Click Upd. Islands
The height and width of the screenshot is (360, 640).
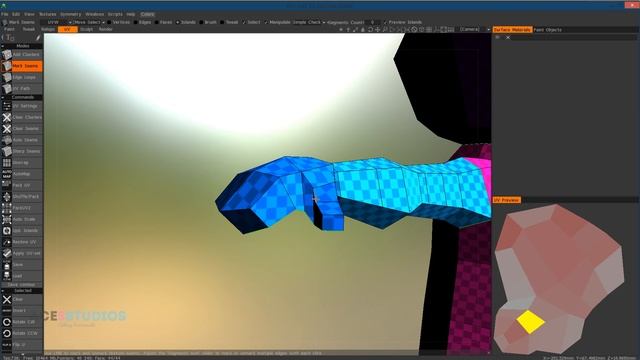pos(22,231)
